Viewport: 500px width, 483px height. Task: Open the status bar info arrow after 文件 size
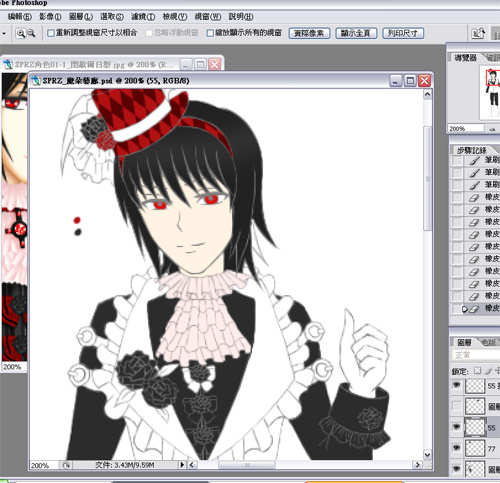click(x=182, y=465)
